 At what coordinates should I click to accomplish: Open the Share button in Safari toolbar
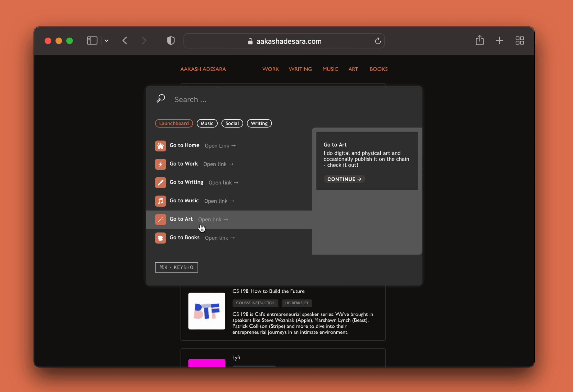click(480, 40)
